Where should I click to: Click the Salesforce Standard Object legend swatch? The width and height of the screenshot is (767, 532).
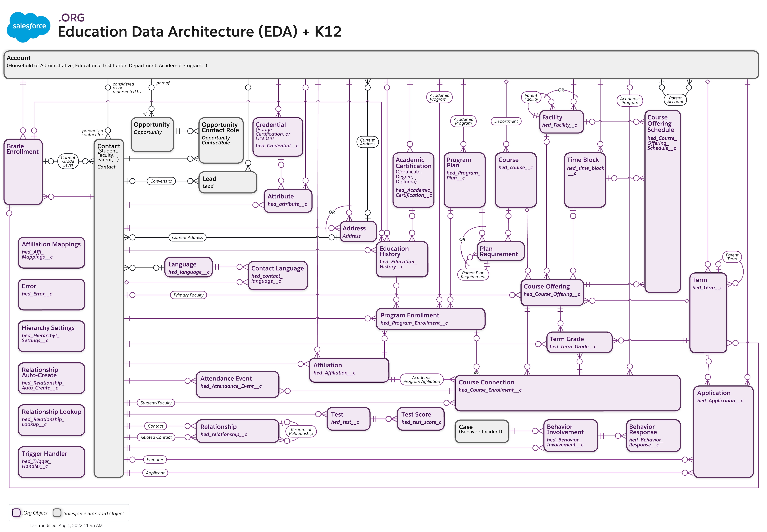(x=57, y=513)
